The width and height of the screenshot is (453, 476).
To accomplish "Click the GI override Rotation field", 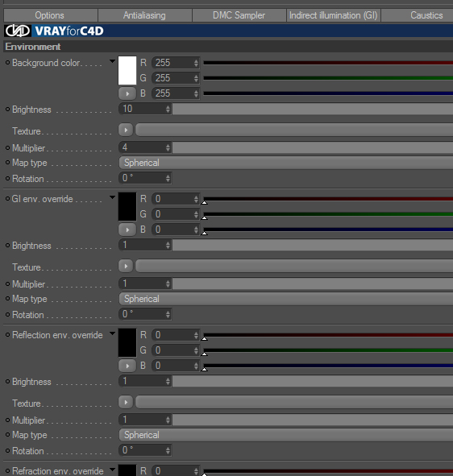I will [x=145, y=314].
